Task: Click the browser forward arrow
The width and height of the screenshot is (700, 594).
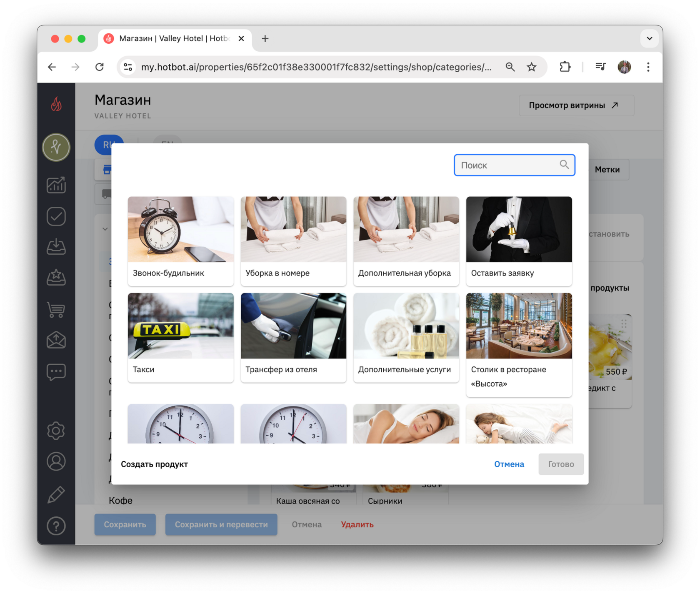Action: [x=75, y=67]
